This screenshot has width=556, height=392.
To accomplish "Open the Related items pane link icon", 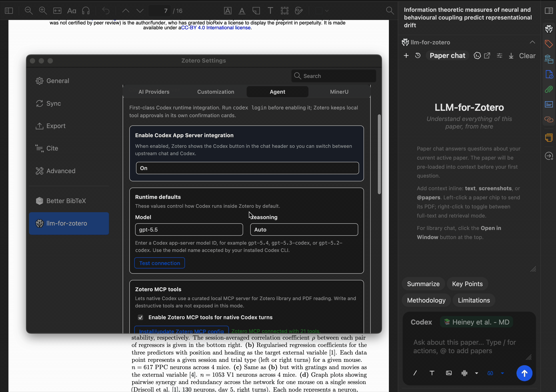I will tap(549, 119).
